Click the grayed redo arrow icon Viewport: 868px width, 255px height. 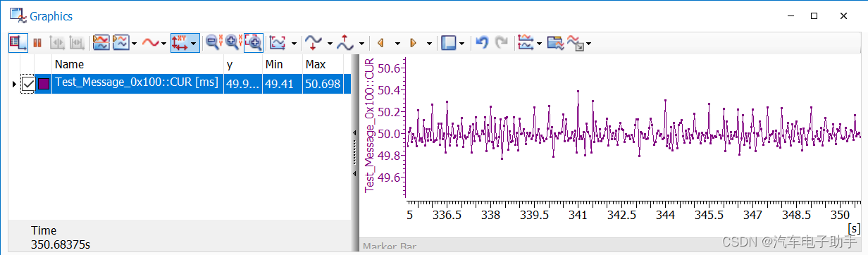(x=502, y=43)
